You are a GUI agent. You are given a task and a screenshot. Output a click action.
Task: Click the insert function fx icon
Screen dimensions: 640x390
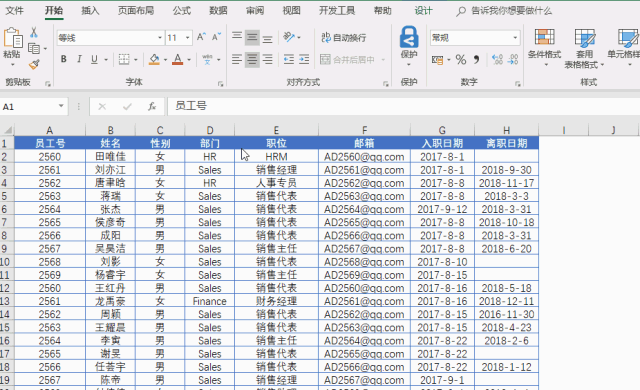152,106
